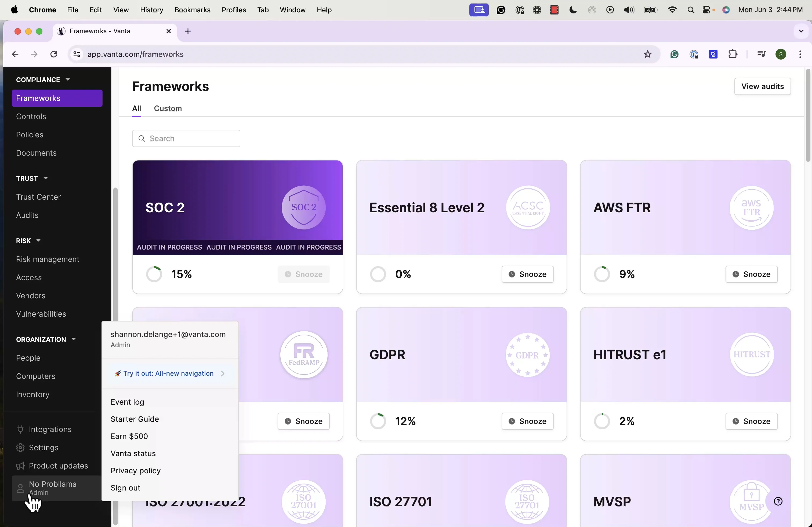Select Earn $500 in the account menu
Viewport: 812px width, 527px height.
[129, 436]
